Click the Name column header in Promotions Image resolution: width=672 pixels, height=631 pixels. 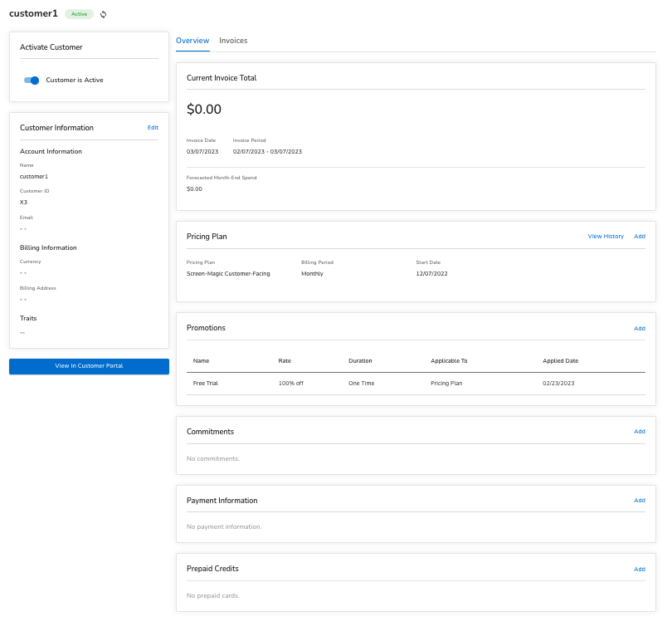[x=202, y=361]
